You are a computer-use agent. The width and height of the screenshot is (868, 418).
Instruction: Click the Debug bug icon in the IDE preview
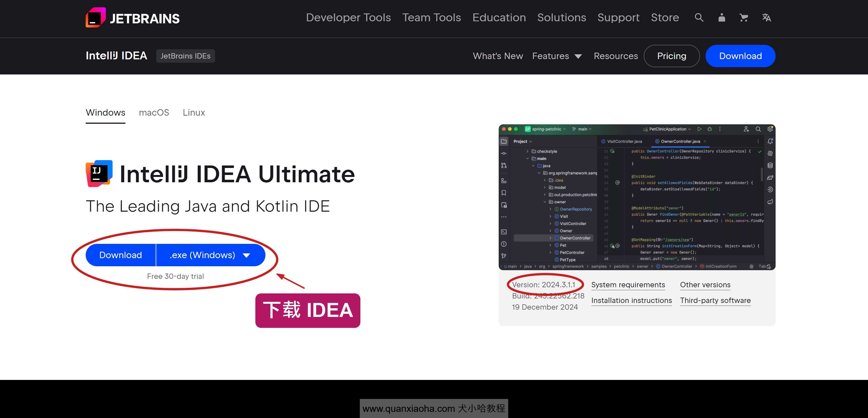[710, 129]
